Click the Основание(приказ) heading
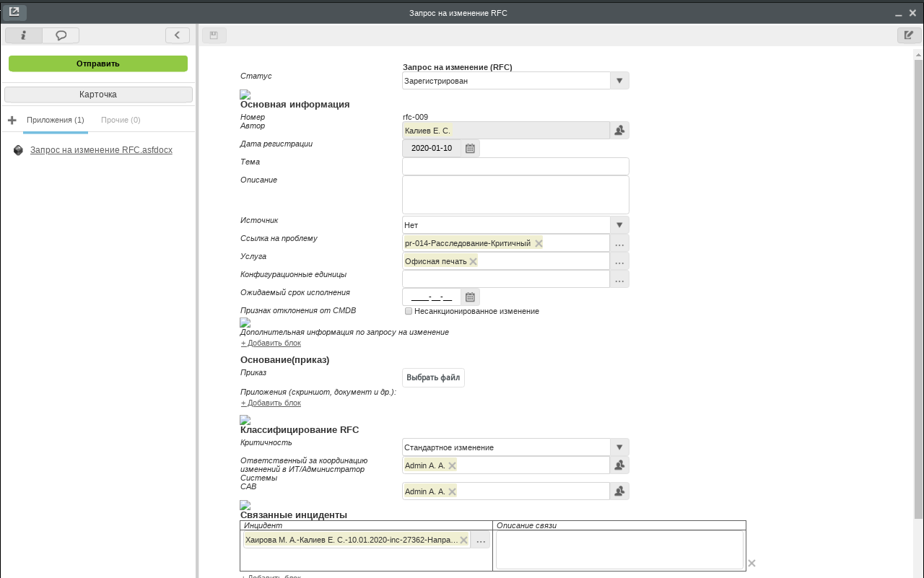 pyautogui.click(x=284, y=359)
